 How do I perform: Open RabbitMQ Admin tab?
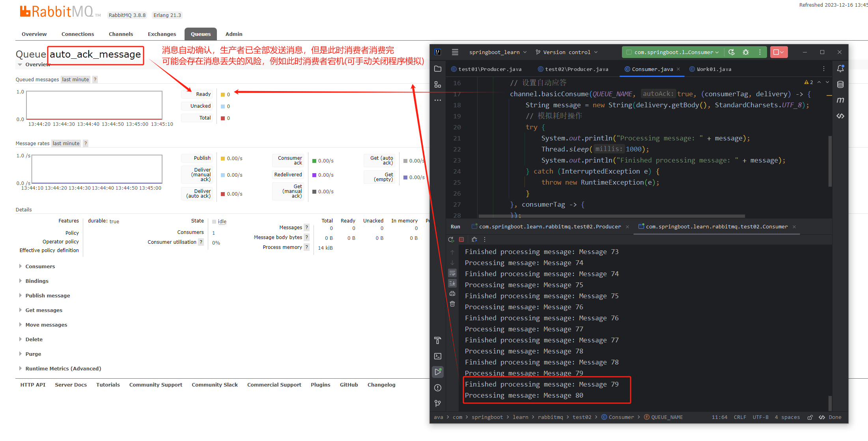(x=234, y=34)
